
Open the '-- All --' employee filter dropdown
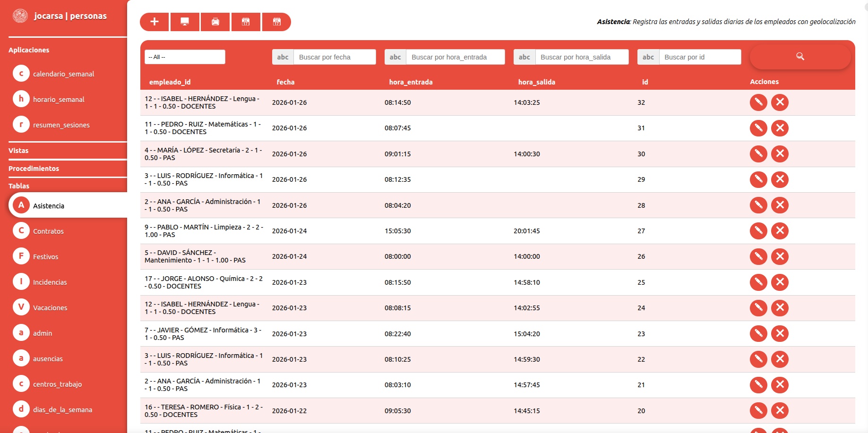185,57
